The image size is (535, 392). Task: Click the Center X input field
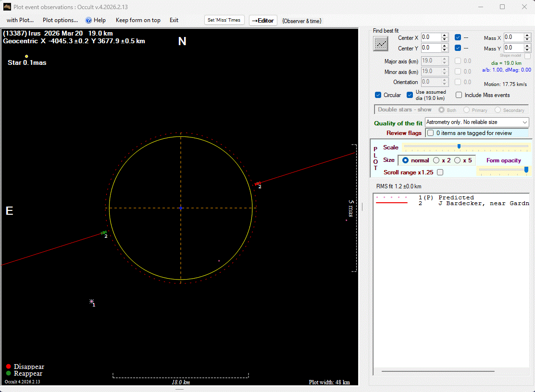(431, 37)
